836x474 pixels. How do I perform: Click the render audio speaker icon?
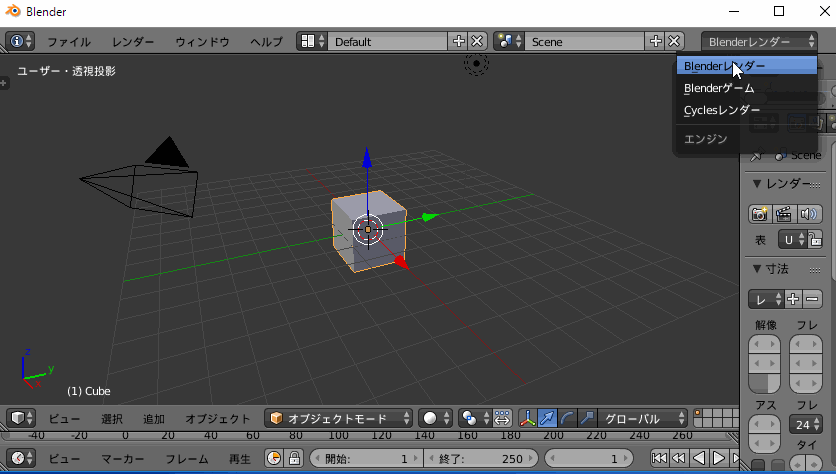tap(809, 214)
